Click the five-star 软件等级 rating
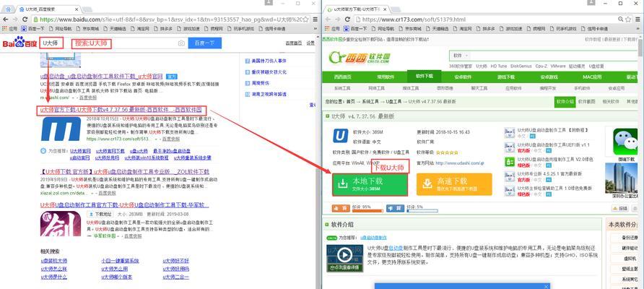Image resolution: width=644 pixels, height=289 pixels. point(447,152)
